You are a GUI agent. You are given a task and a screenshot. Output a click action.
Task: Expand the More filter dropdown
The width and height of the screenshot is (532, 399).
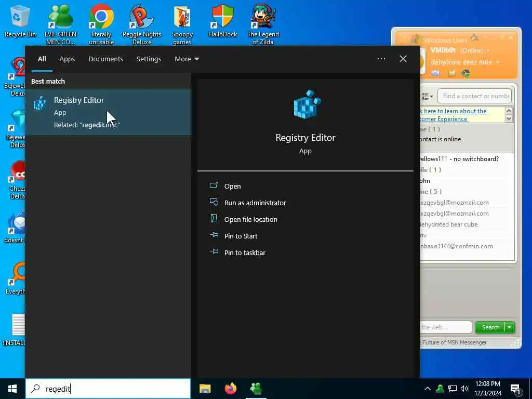pos(187,59)
